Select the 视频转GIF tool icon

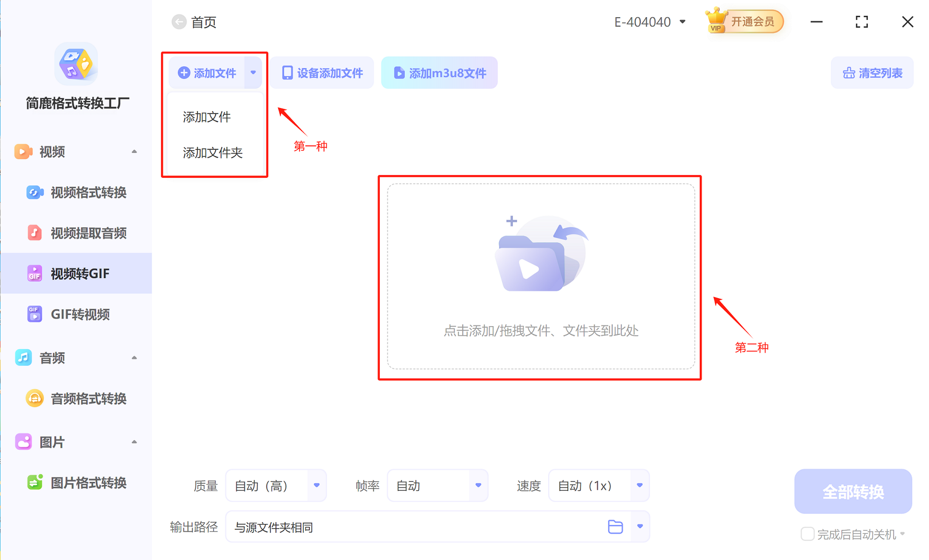[34, 273]
